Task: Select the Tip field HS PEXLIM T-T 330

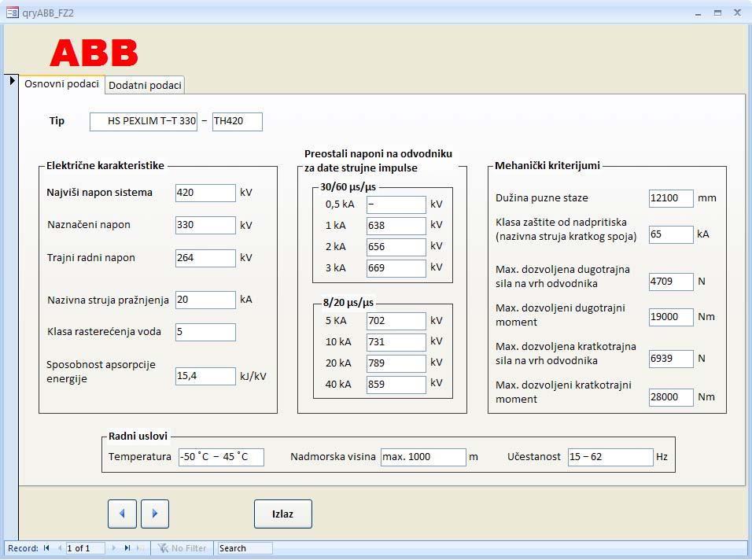Action: tap(143, 121)
